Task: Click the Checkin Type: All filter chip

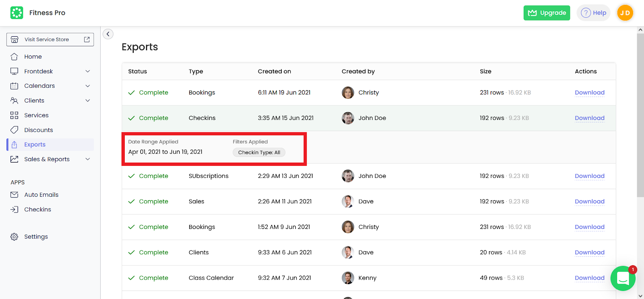Action: pyautogui.click(x=259, y=153)
